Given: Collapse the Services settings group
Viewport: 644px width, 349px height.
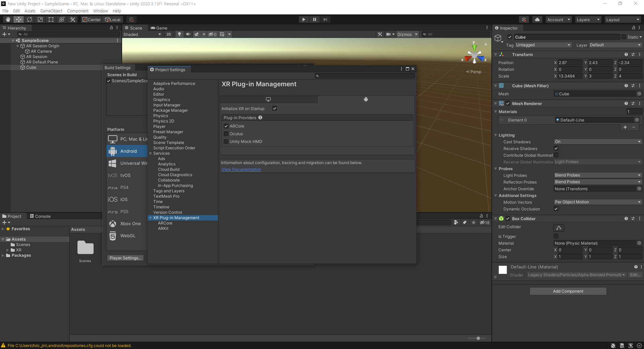Looking at the screenshot, I should [x=151, y=153].
